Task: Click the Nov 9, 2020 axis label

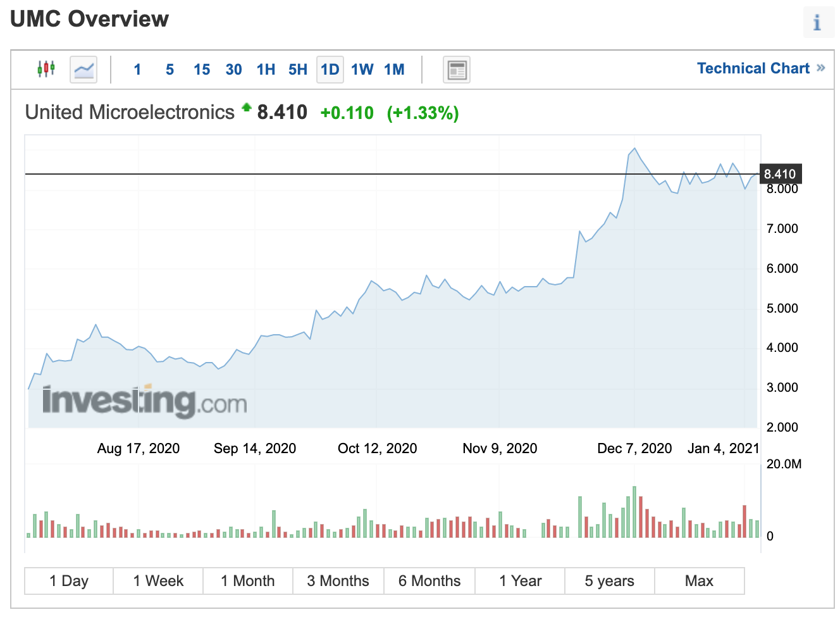Action: click(500, 448)
